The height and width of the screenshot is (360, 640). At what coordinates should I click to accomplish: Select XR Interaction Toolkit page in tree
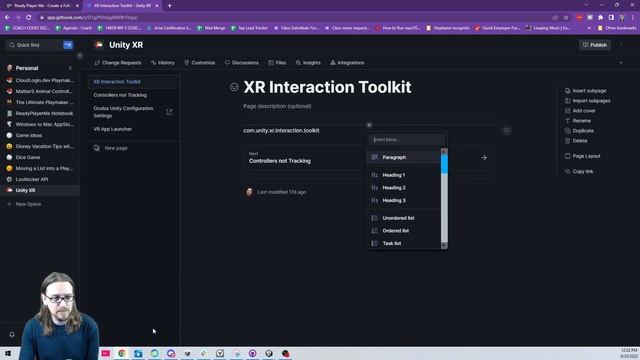(133, 82)
